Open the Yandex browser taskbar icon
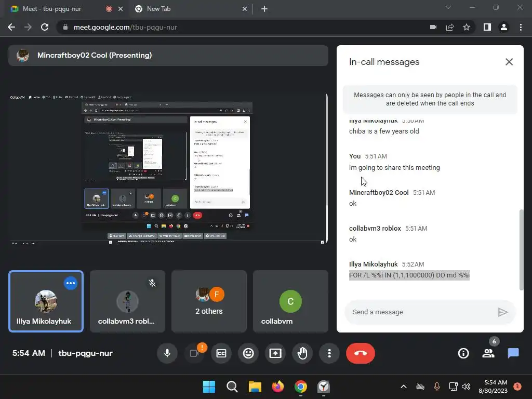Viewport: 532px width, 399px height. click(x=324, y=387)
